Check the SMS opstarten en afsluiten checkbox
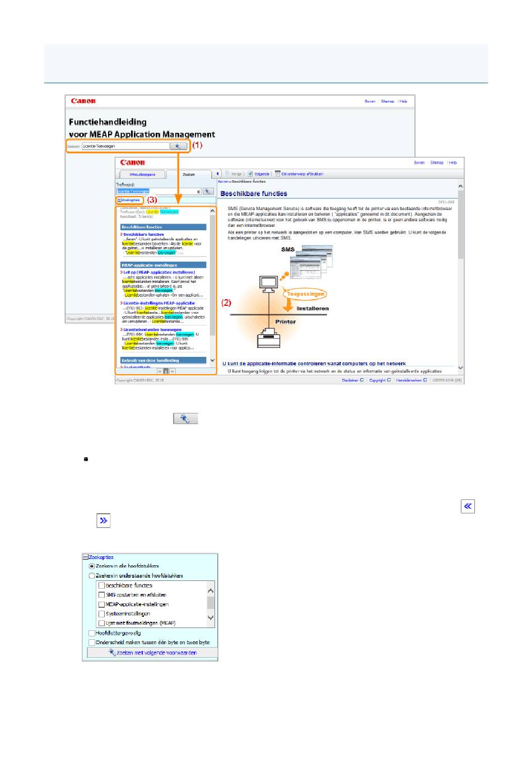The width and height of the screenshot is (532, 758). pos(101,595)
